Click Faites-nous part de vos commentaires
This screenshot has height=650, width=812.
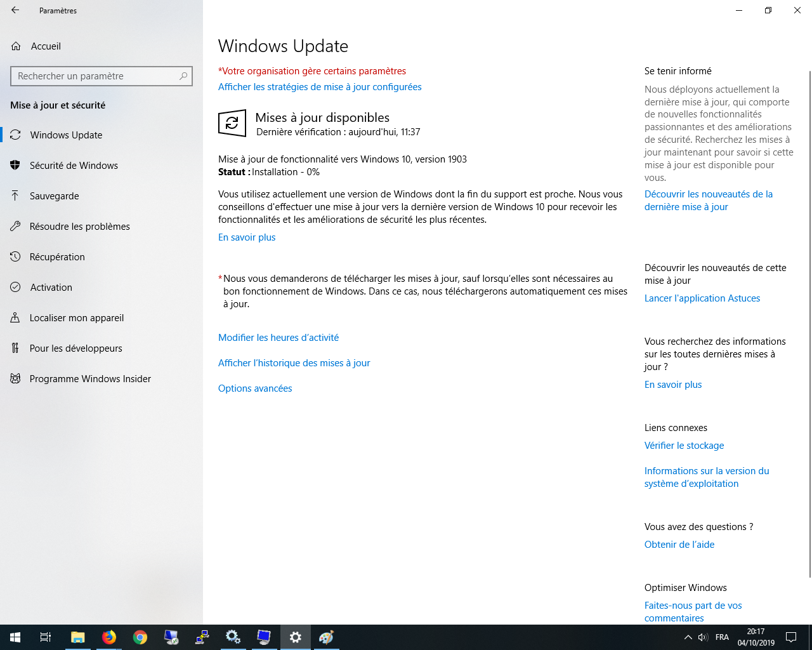pyautogui.click(x=693, y=612)
